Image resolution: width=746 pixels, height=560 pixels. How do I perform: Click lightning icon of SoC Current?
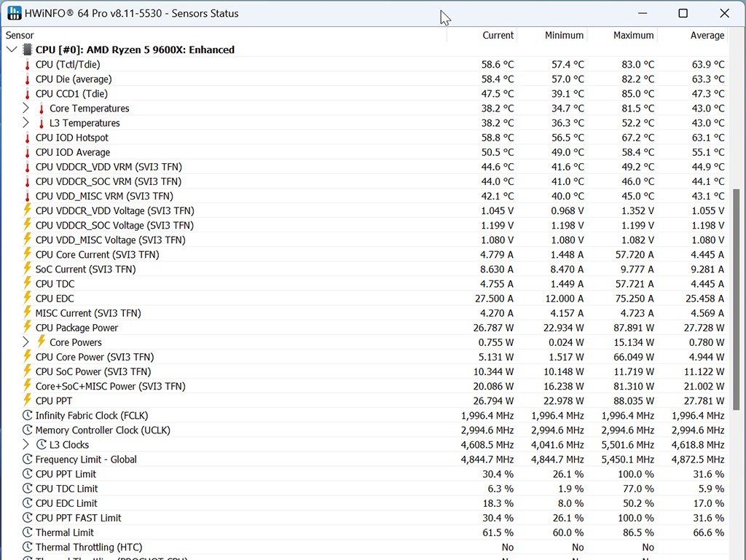tap(28, 269)
